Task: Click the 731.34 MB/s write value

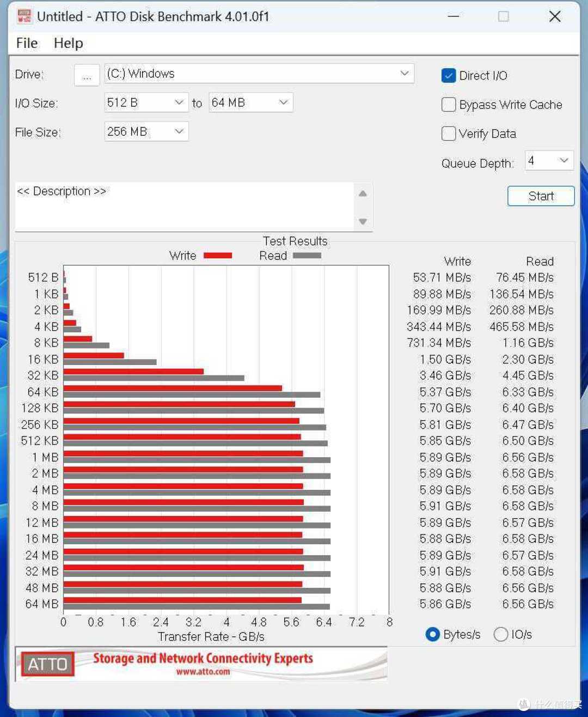Action: (439, 343)
